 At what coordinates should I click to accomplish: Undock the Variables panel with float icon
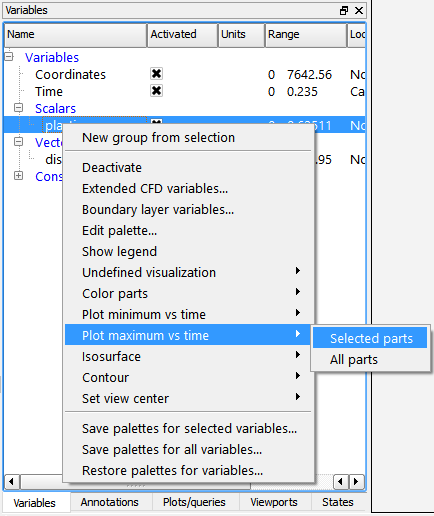(344, 11)
